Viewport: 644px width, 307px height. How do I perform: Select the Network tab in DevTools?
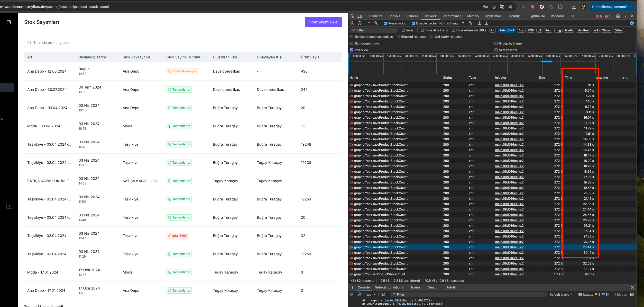430,16
